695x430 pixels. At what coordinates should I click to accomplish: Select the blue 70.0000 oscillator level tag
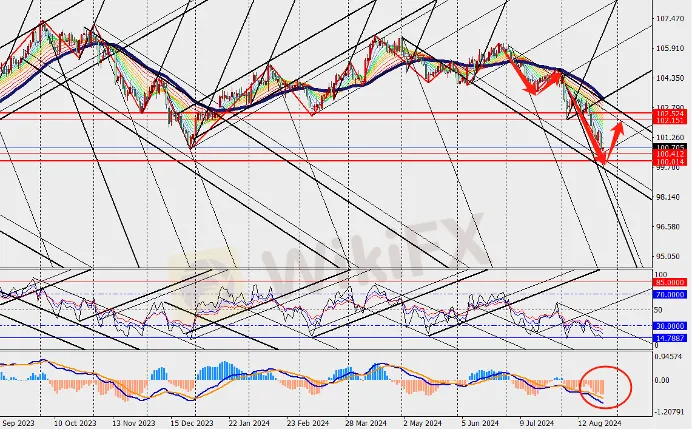(671, 294)
